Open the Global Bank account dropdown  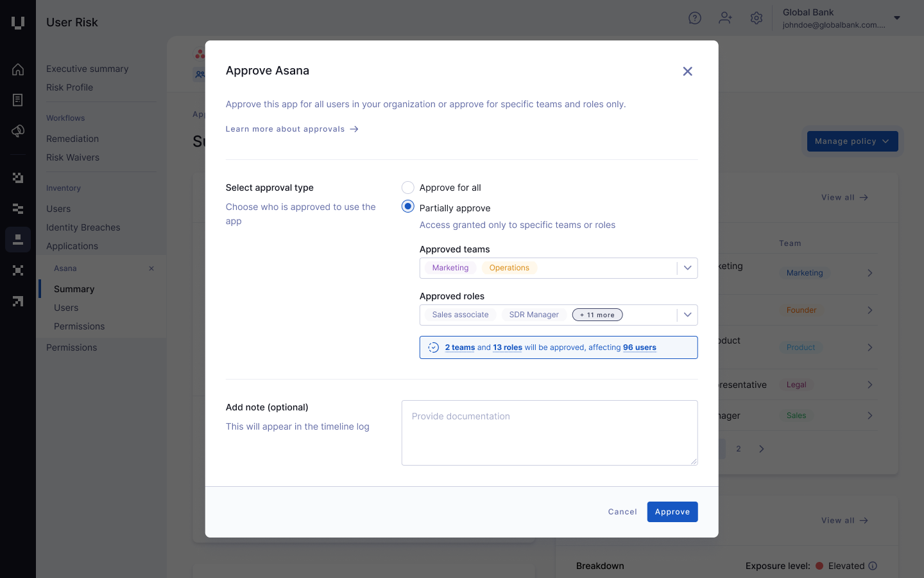pyautogui.click(x=897, y=18)
